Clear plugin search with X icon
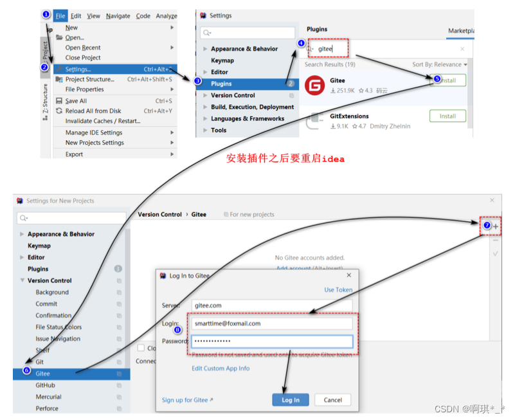515x420 pixels. (x=462, y=49)
